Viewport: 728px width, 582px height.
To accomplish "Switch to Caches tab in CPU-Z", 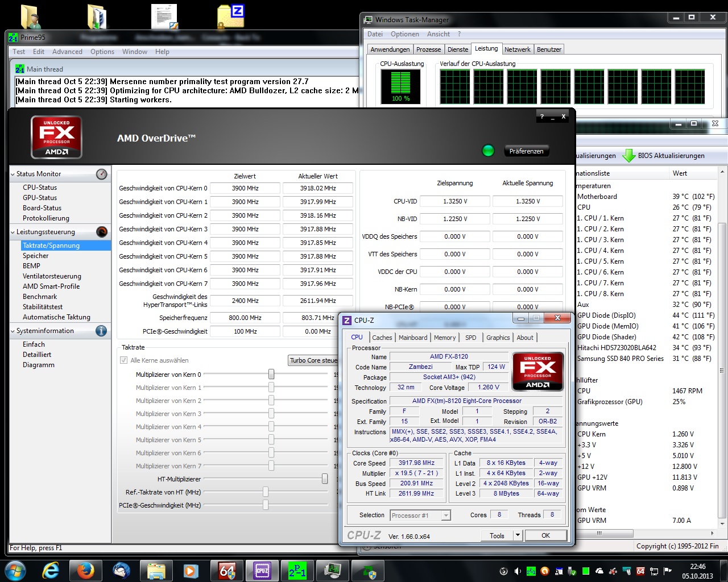I will point(382,338).
